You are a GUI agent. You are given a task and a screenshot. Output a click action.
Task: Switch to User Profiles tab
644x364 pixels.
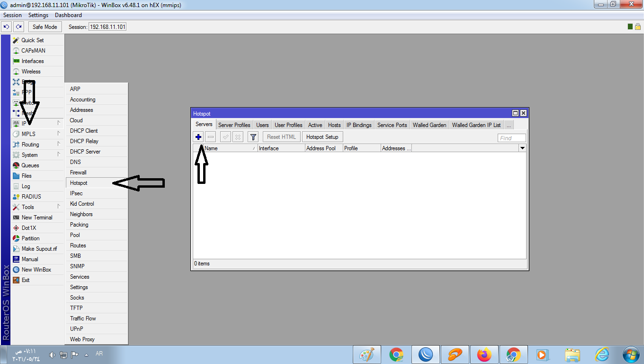[x=288, y=125]
